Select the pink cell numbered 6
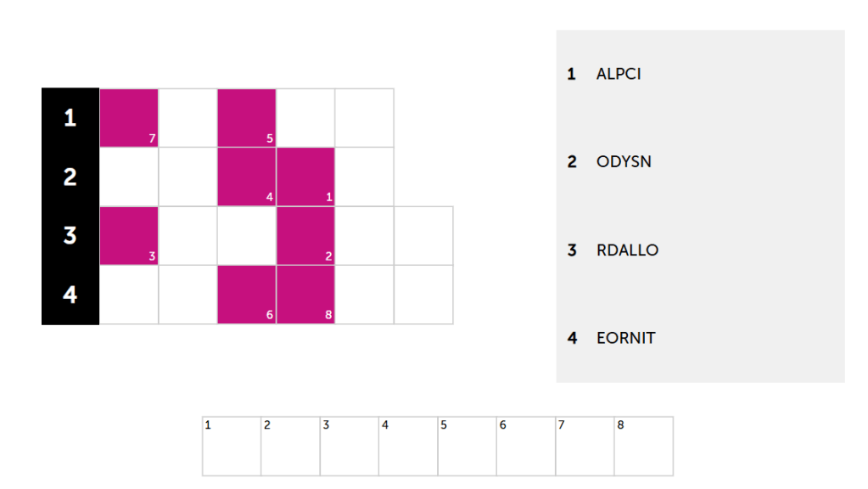 (x=247, y=294)
